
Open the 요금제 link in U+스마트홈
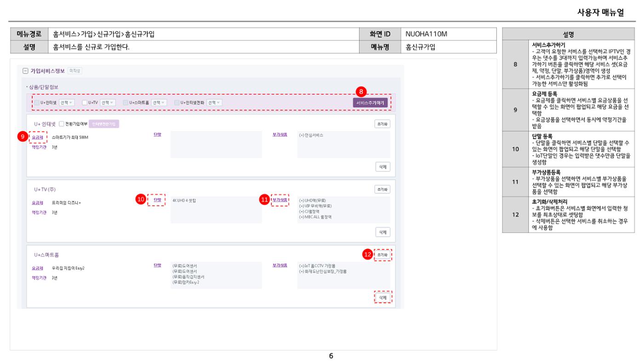click(x=37, y=268)
